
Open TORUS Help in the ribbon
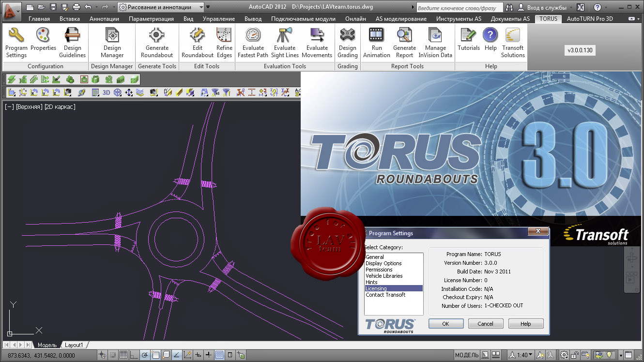(x=491, y=40)
